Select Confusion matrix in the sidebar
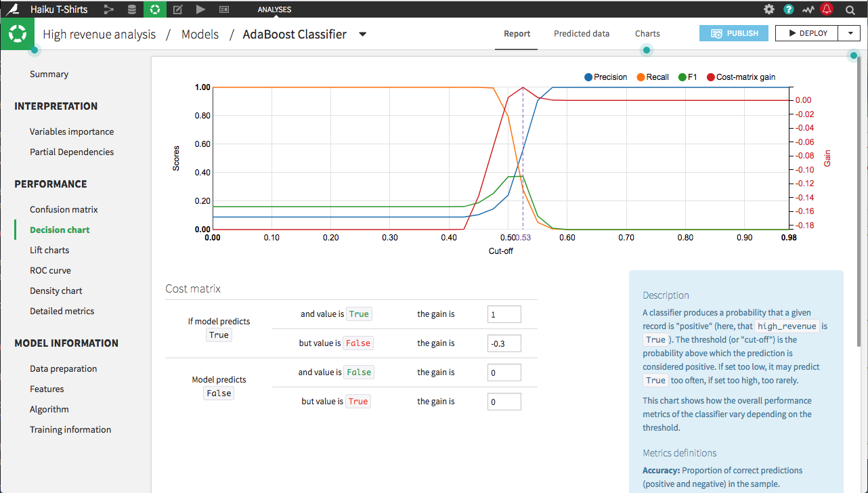 (x=64, y=209)
